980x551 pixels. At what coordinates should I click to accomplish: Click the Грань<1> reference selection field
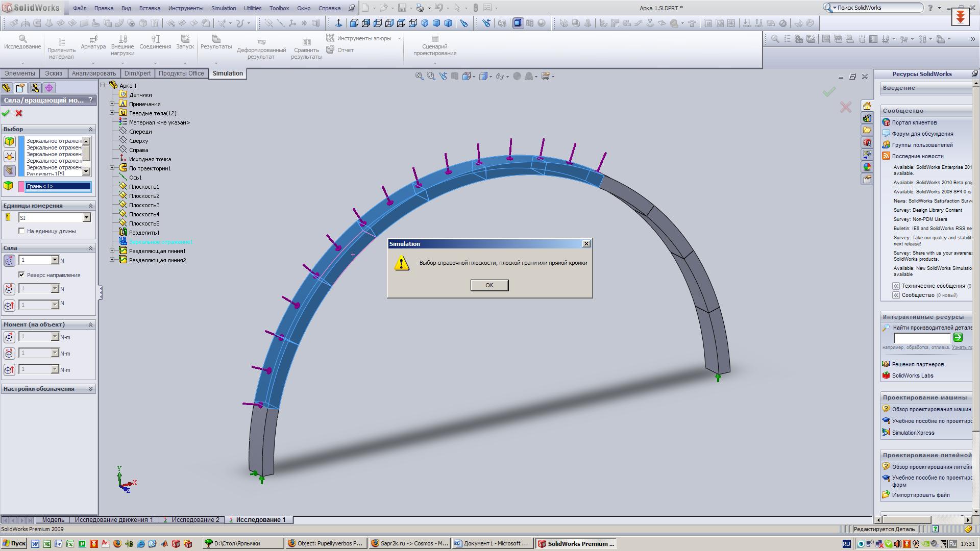[x=58, y=186]
